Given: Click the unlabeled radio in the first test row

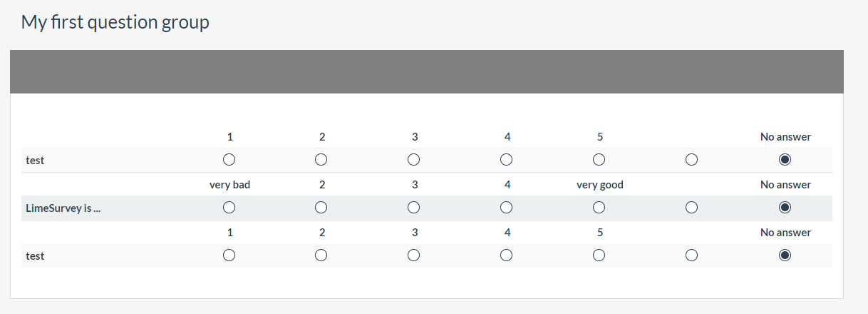Looking at the screenshot, I should [691, 159].
